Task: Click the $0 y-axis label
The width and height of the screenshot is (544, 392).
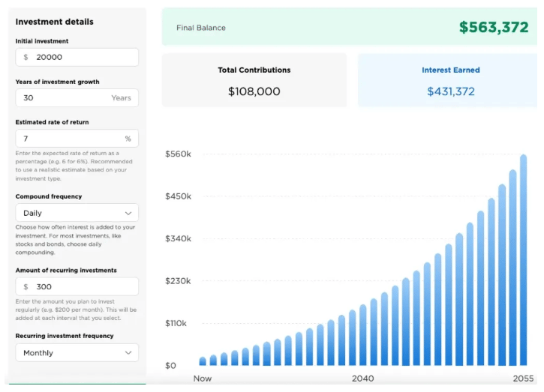Action: coord(171,366)
